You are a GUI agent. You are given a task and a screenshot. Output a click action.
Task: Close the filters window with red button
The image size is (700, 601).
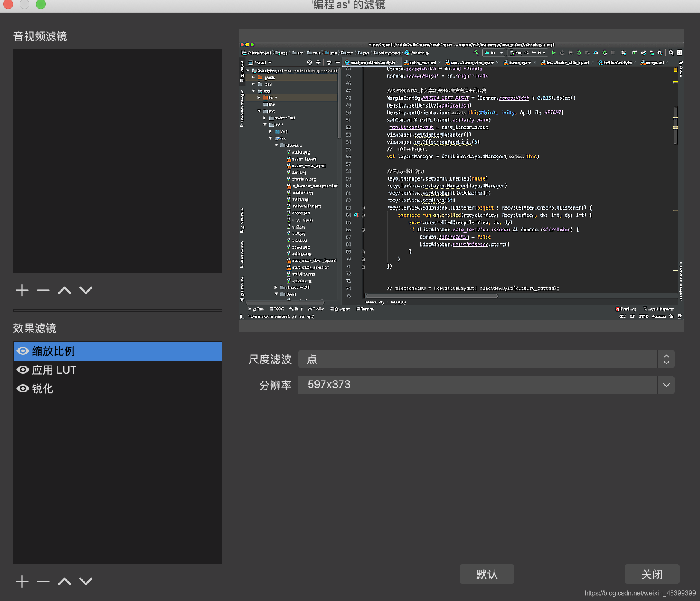point(8,4)
